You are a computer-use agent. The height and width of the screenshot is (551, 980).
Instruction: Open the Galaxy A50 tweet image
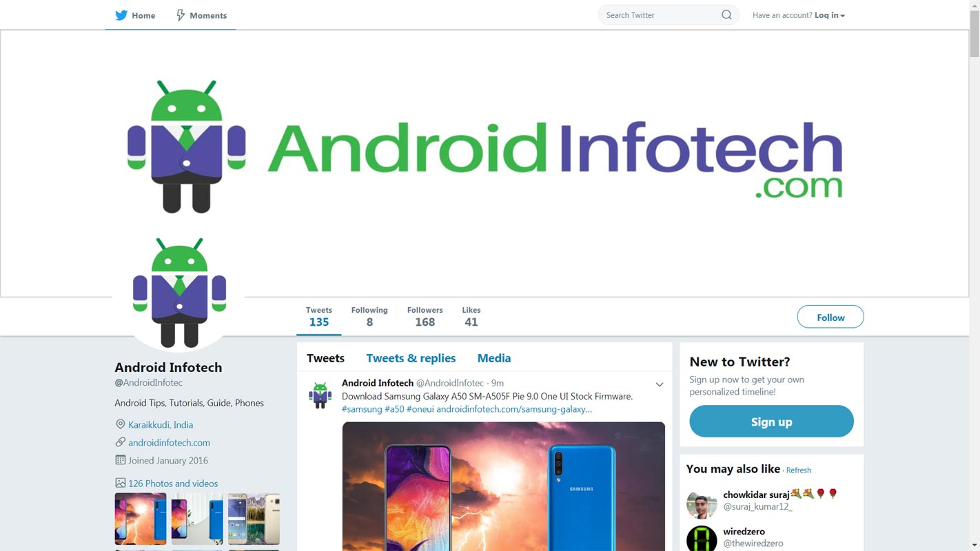(x=504, y=486)
